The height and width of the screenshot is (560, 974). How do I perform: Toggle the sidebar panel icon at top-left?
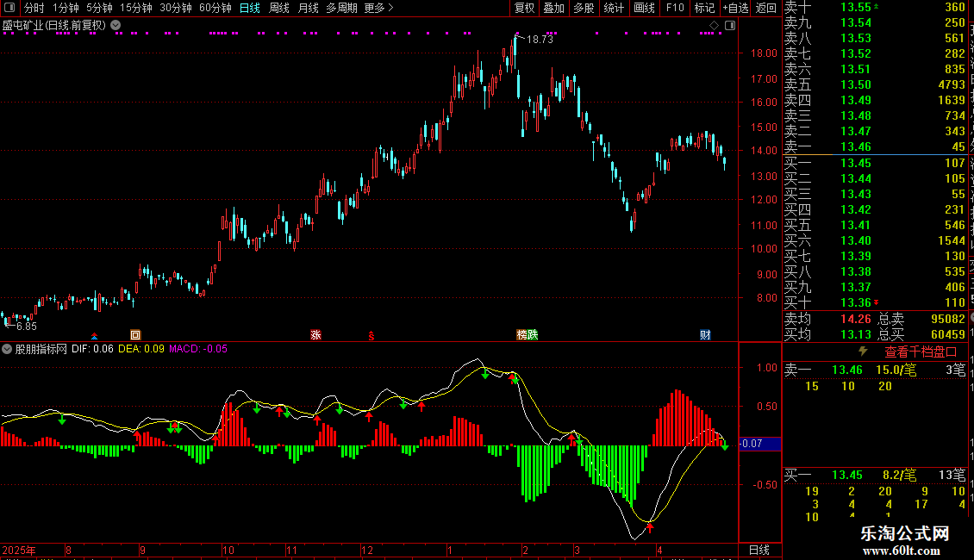click(x=10, y=8)
